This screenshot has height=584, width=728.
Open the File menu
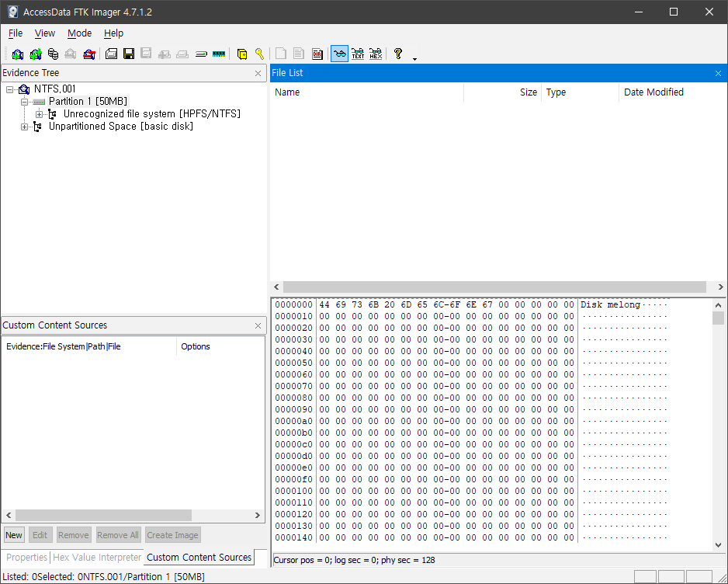tap(16, 33)
